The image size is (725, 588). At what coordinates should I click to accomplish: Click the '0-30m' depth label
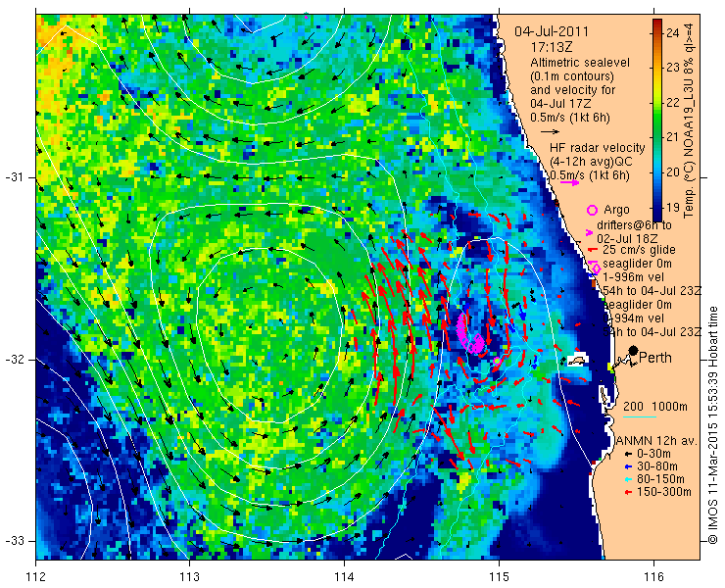[653, 455]
